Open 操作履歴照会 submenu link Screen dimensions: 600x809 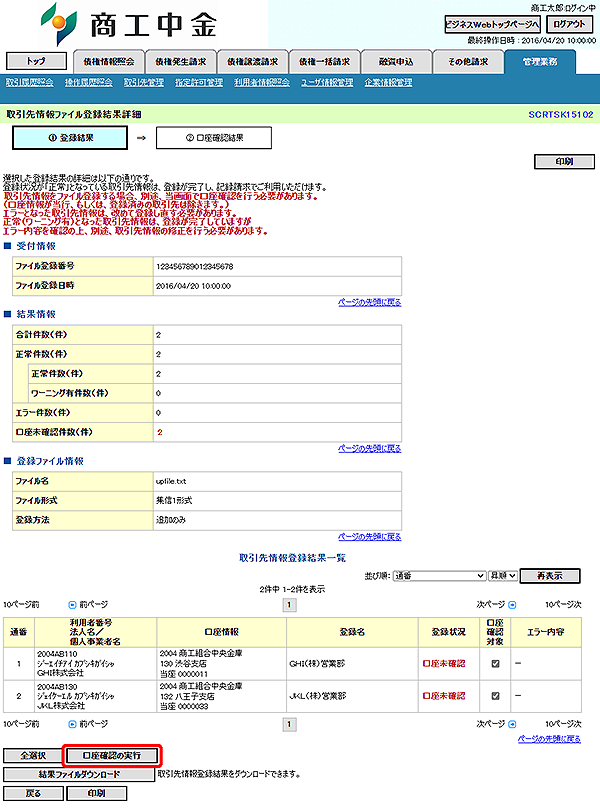tap(89, 83)
